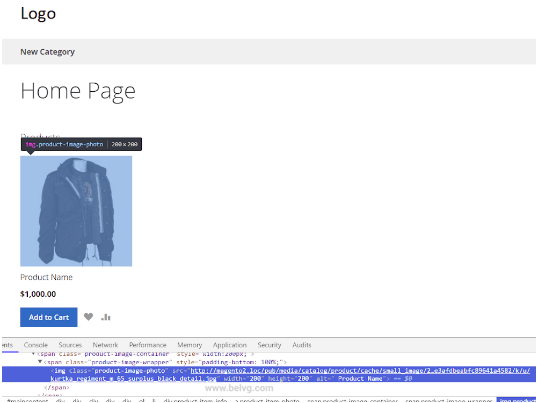Open the Product Name link
Image resolution: width=537 pixels, height=403 pixels.
tap(46, 277)
